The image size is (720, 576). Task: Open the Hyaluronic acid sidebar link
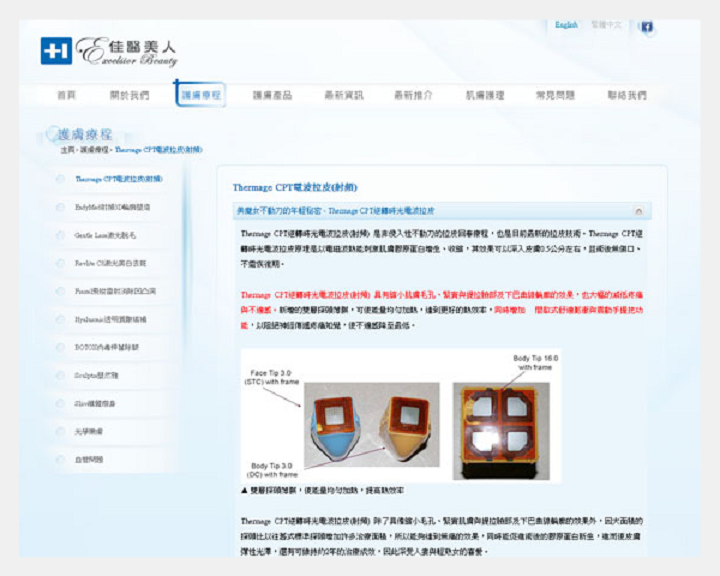pos(110,319)
